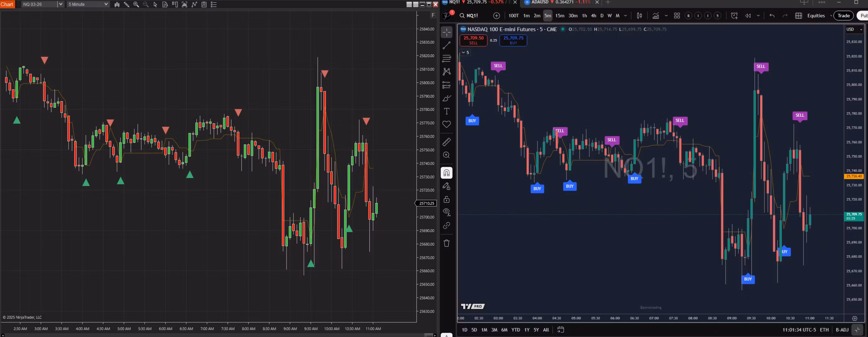Toggle the magnet mode button
Viewport: 868px width, 337px height.
point(446,173)
